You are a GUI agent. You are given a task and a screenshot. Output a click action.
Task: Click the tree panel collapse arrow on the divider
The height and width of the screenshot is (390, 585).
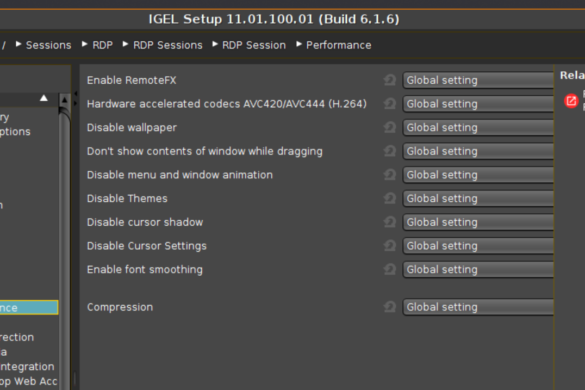coord(76,93)
